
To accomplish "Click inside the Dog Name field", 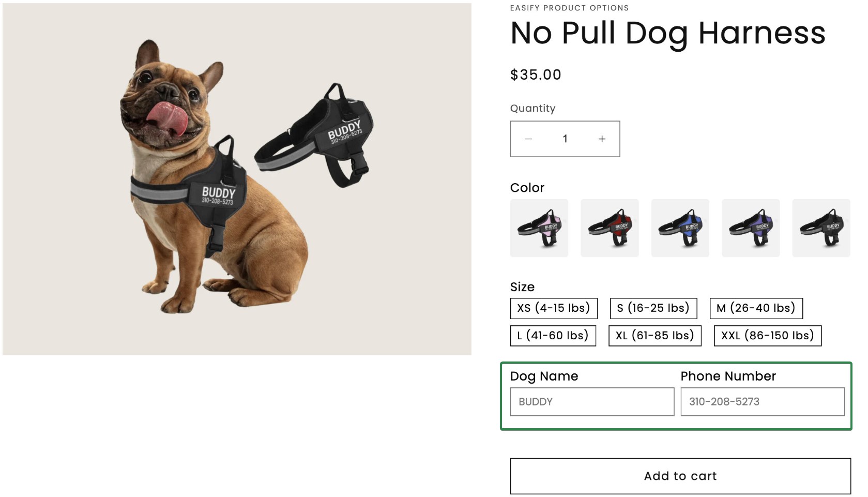I will click(592, 402).
